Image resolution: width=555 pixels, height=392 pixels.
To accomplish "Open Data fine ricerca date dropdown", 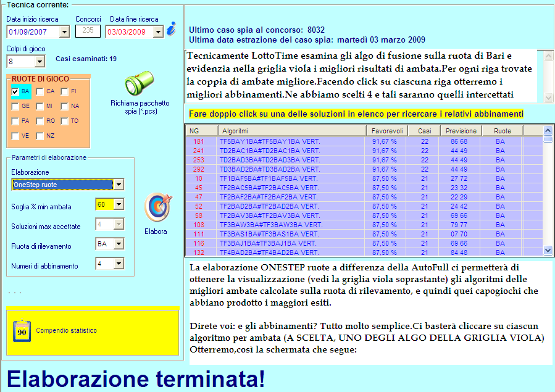I will 158,32.
